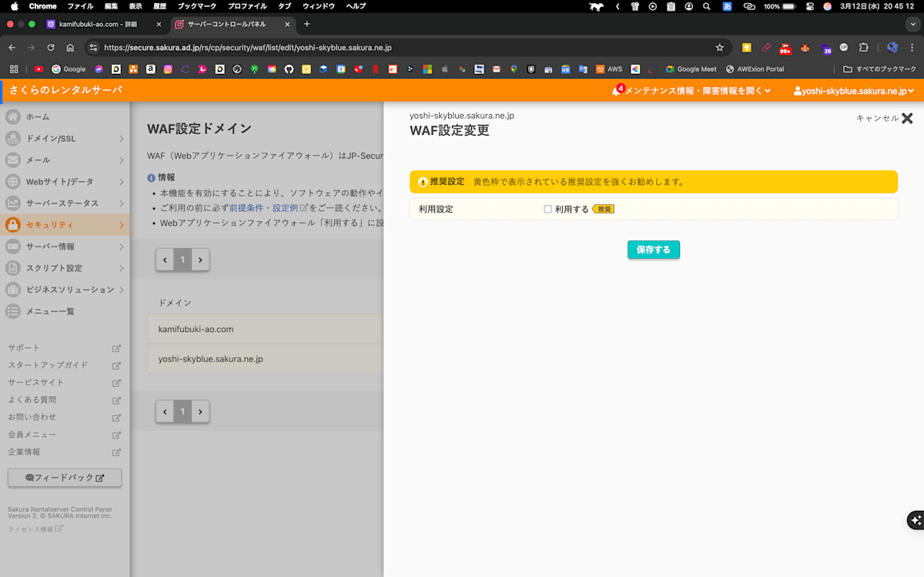Select the kamifubuki-ao.com domain row

(x=265, y=329)
